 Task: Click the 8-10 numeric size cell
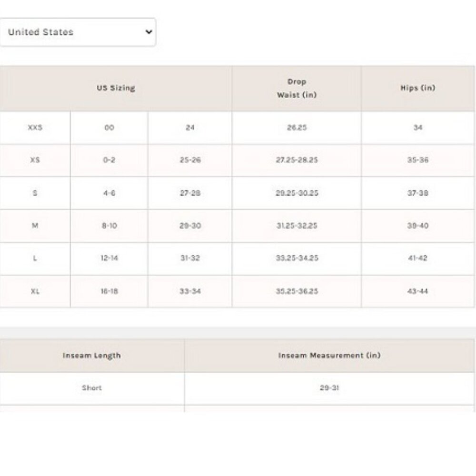(109, 226)
